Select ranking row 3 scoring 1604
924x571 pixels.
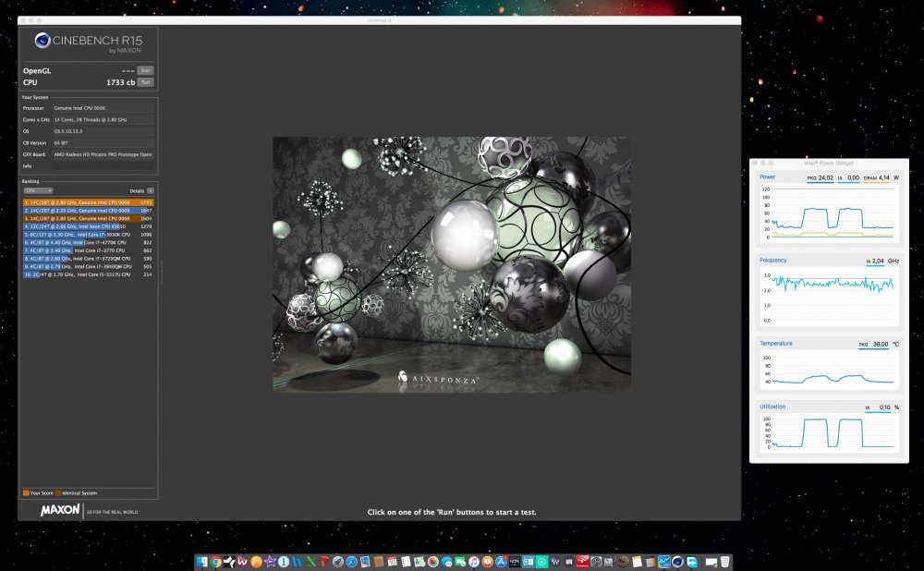pyautogui.click(x=89, y=219)
